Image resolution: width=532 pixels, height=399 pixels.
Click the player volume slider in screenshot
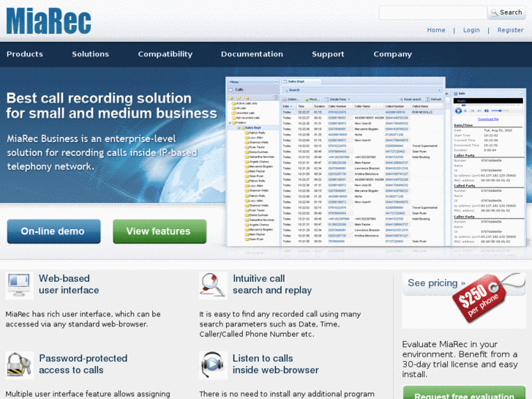tap(500, 111)
